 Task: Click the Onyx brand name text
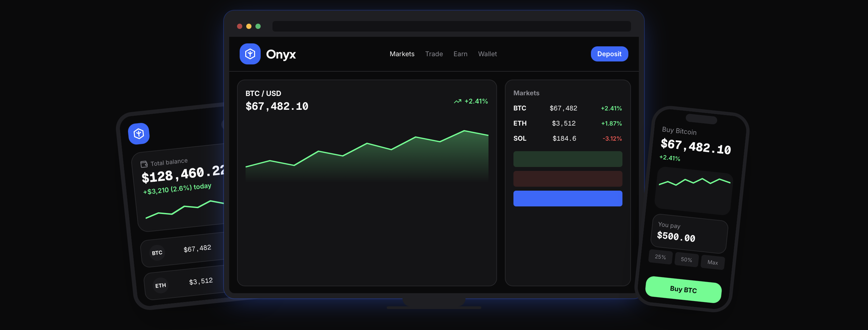coord(281,54)
